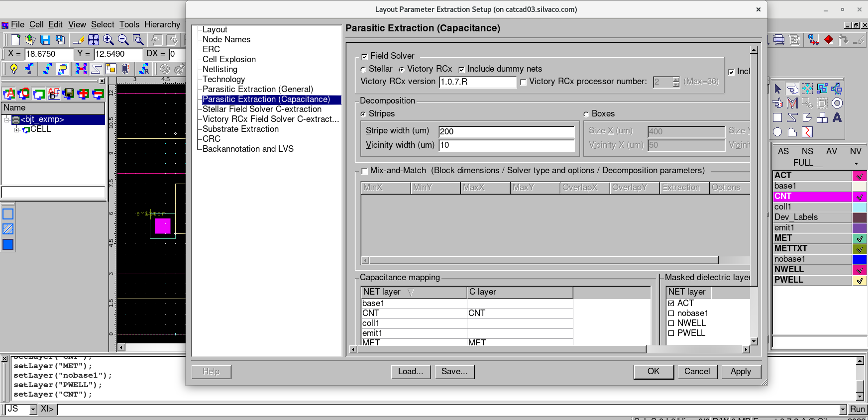The width and height of the screenshot is (868, 420).
Task: Select the text label 'A' tool
Action: click(837, 117)
